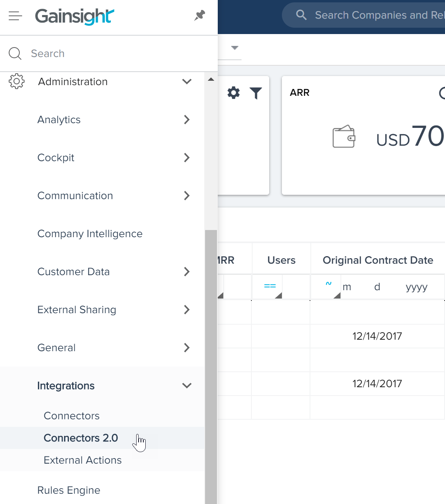Click the month field in date filter
This screenshot has width=445, height=504.
point(347,287)
